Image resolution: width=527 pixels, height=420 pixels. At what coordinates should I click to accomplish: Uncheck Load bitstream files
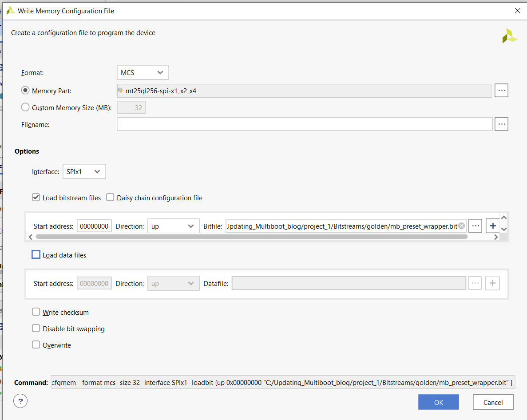point(36,198)
